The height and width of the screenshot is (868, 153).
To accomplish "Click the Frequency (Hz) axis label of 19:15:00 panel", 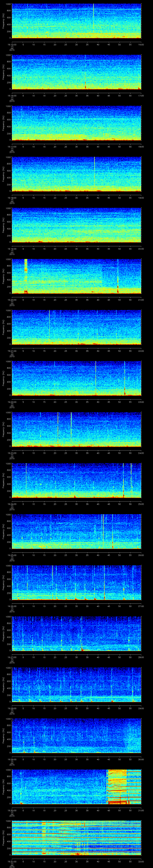I will [x=3, y=21].
